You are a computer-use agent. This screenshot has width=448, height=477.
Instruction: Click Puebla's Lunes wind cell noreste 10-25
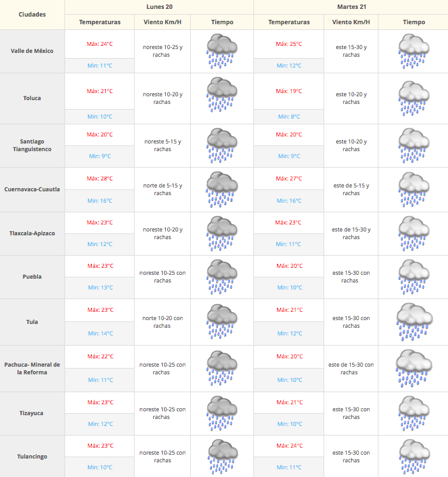click(x=162, y=276)
